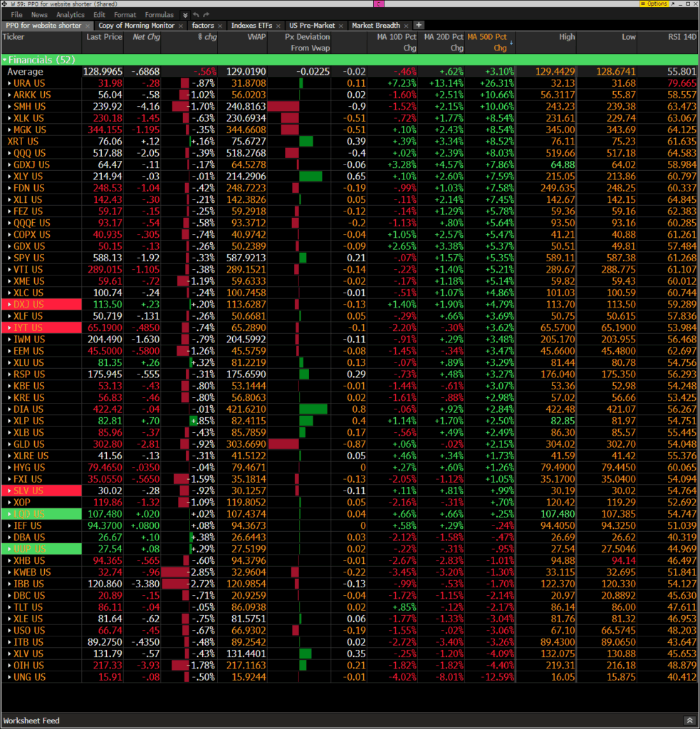Close the US Pre-Market tab
Viewport: 700px width, 729px height.
point(341,26)
